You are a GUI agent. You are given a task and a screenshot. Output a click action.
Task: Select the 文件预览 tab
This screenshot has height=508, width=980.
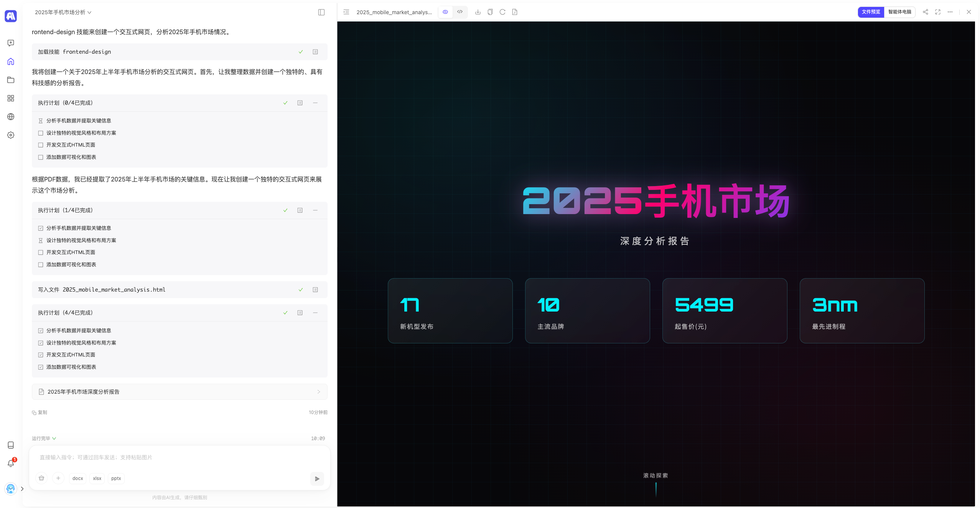(871, 12)
